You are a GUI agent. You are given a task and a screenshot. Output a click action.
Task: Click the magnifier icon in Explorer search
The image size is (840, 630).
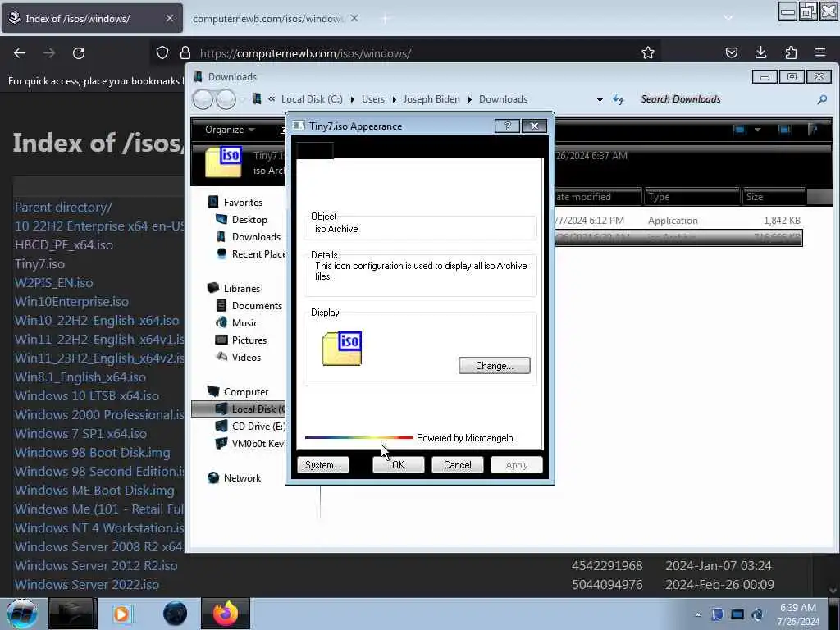coord(822,99)
